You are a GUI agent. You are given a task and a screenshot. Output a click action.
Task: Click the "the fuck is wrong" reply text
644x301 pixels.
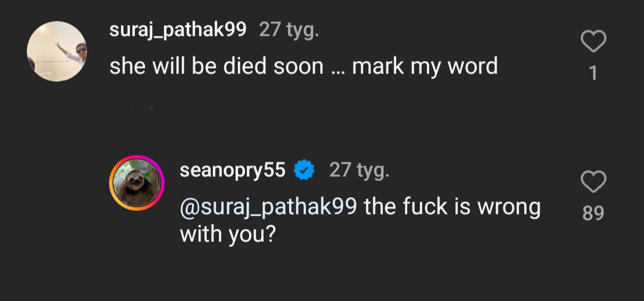click(x=452, y=207)
